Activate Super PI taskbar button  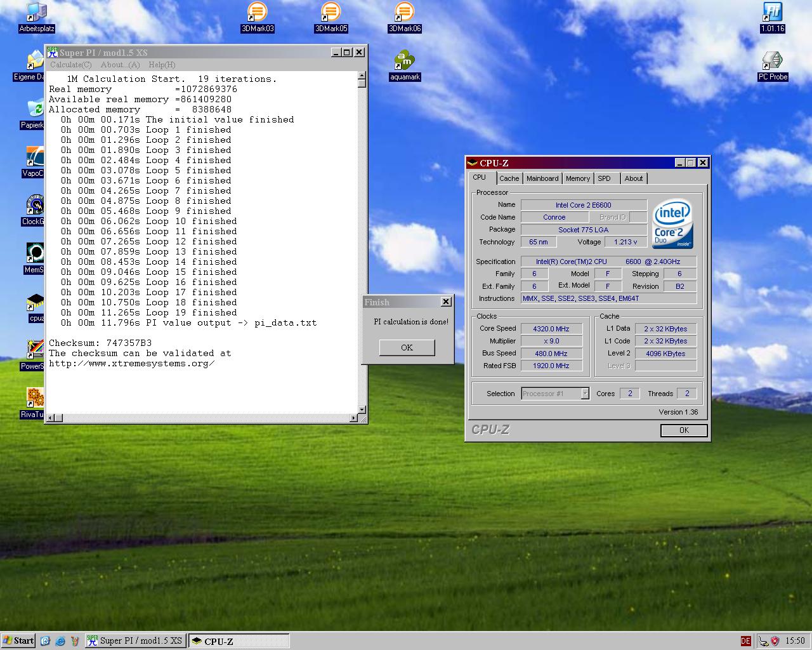(134, 640)
